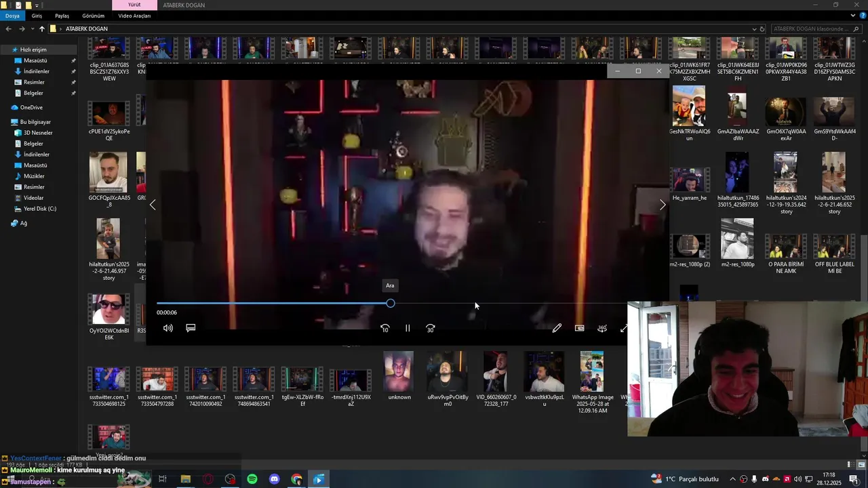Viewport: 868px width, 488px height.
Task: Open the Video Araçları ribbon tab
Action: (x=134, y=16)
